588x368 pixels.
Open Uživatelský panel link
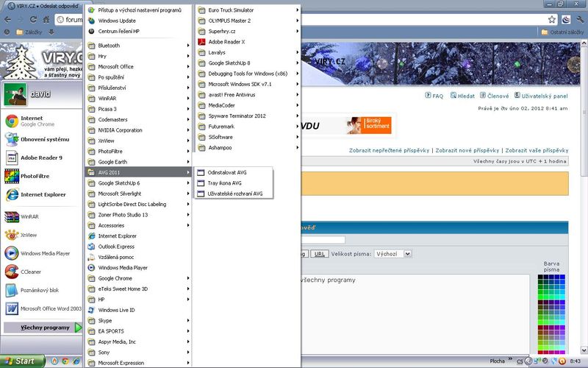click(x=541, y=96)
